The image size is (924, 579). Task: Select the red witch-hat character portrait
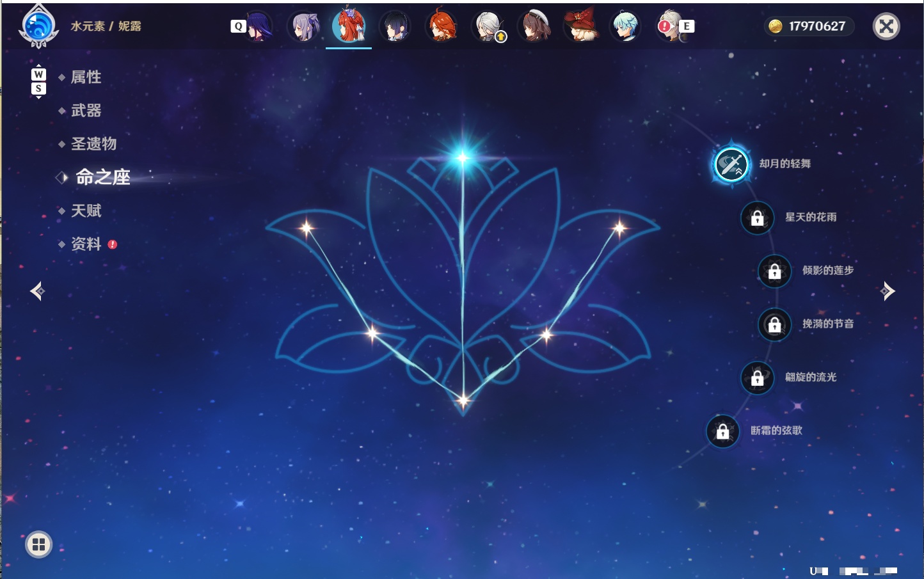pos(580,26)
